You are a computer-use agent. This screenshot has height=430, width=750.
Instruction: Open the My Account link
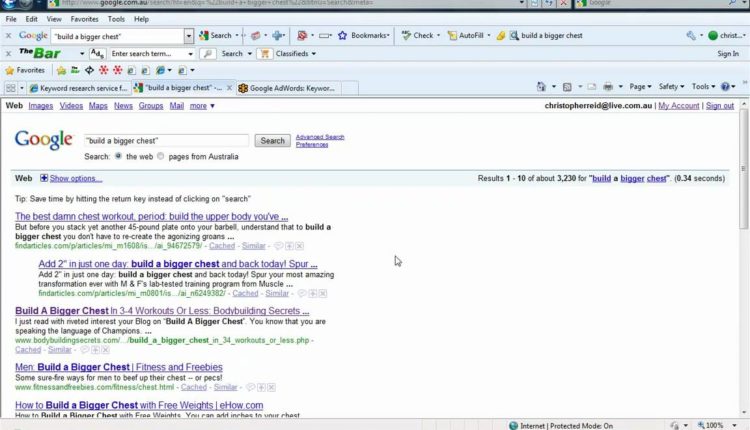pyautogui.click(x=678, y=106)
